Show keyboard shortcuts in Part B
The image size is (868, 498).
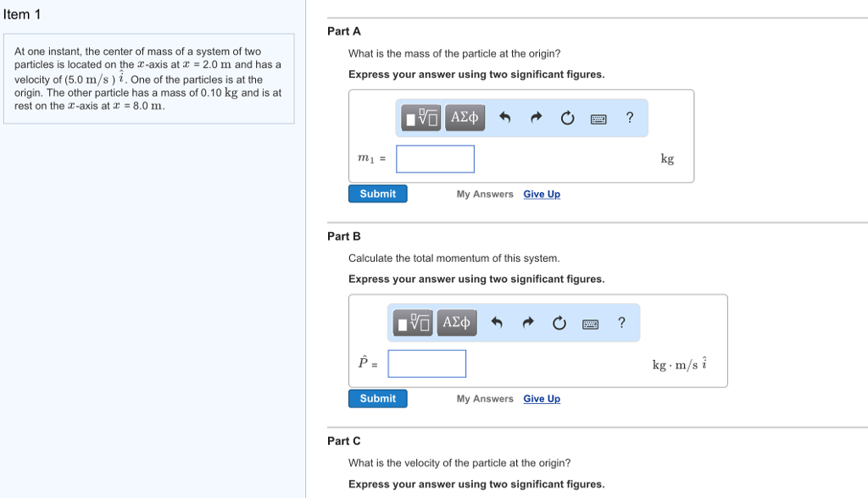[590, 324]
